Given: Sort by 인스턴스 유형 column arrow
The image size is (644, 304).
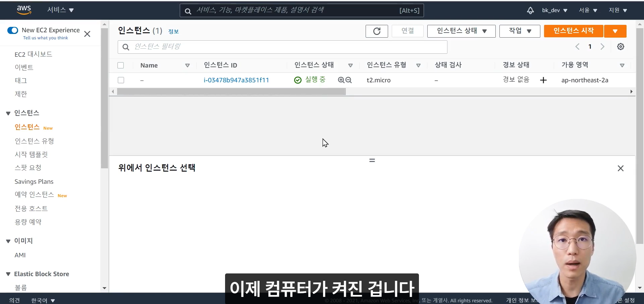Looking at the screenshot, I should pos(418,66).
